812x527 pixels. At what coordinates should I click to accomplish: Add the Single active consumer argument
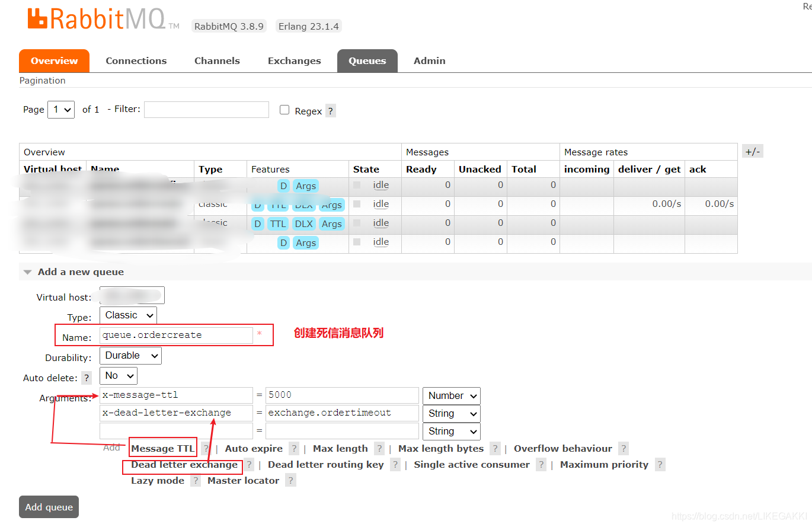pyautogui.click(x=472, y=465)
